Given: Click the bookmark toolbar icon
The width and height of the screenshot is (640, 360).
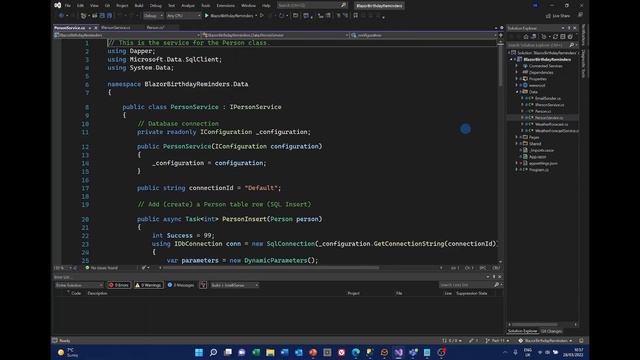Looking at the screenshot, I should [356, 16].
